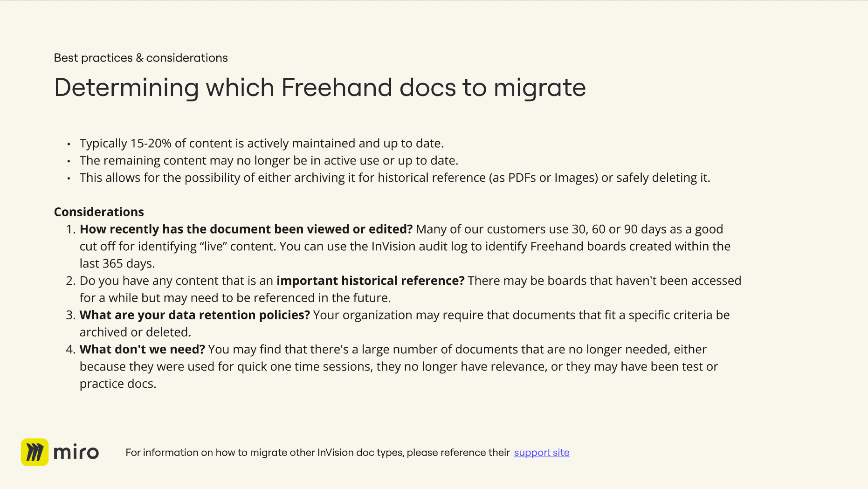Click bold text 'What don't we need?'

click(142, 350)
